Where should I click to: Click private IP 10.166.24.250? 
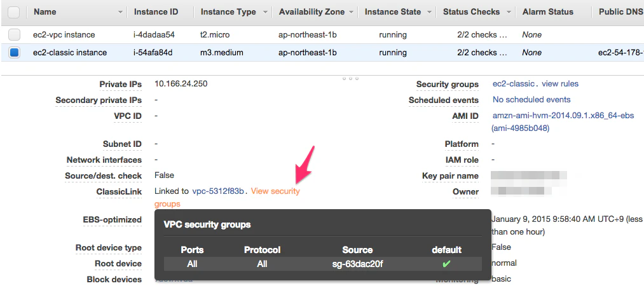[x=181, y=84]
